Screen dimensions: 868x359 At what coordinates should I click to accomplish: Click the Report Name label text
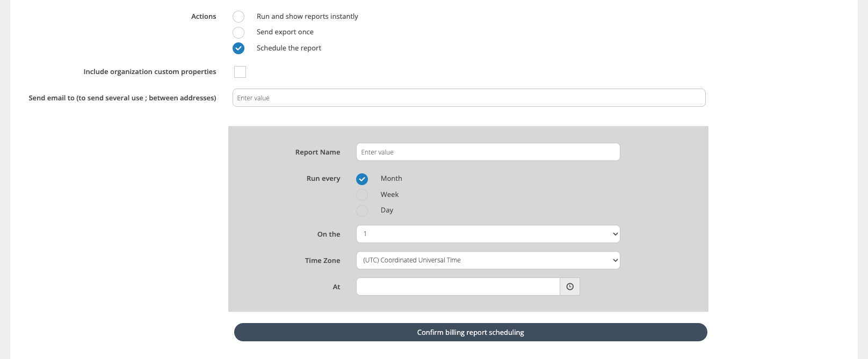pos(317,152)
